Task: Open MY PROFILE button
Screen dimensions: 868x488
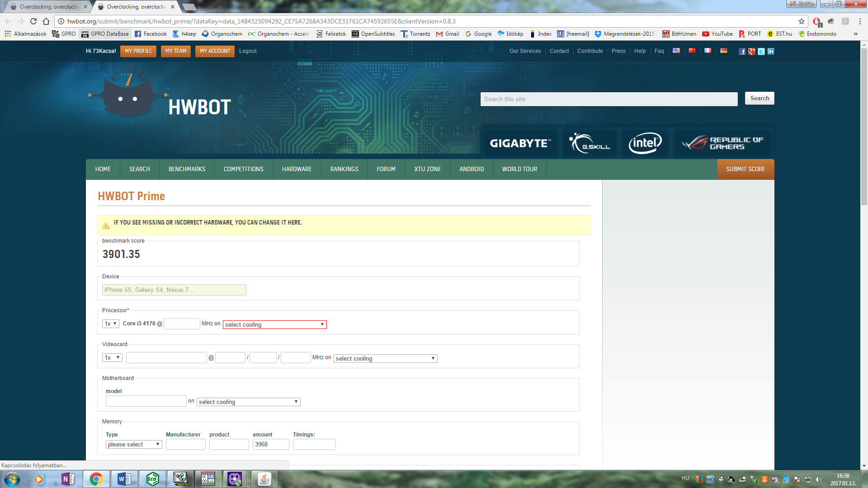Action: coord(138,51)
